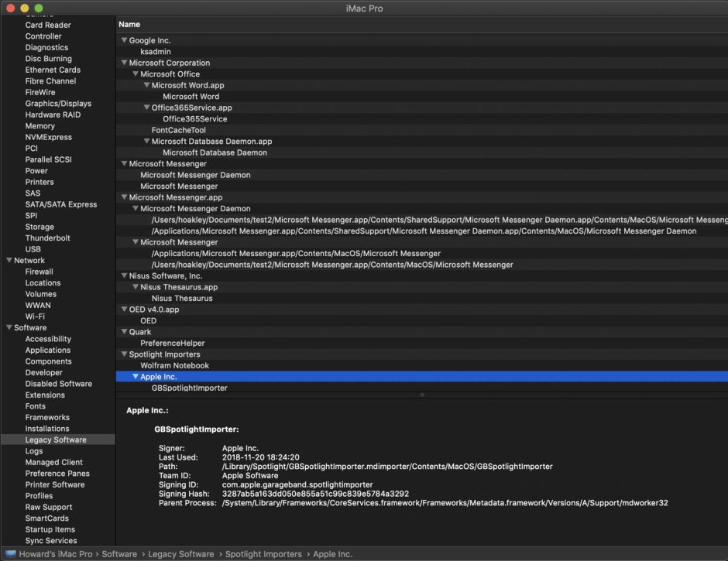Image resolution: width=728 pixels, height=561 pixels.
Task: Collapse the Network section in sidebar
Action: (x=9, y=261)
